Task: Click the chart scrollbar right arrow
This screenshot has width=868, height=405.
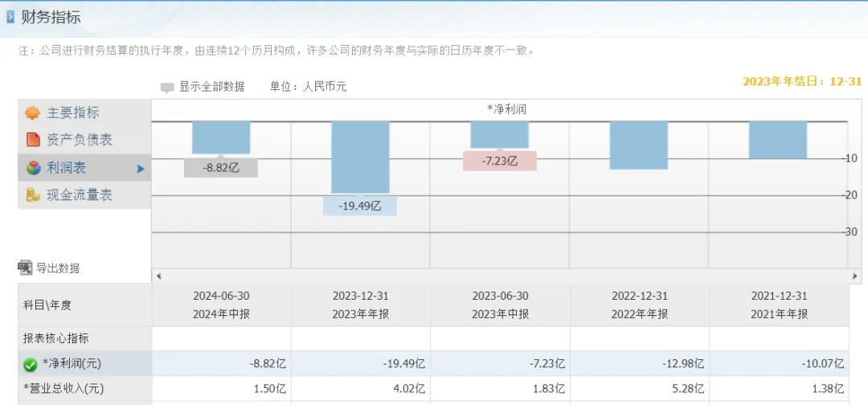Action: (854, 276)
